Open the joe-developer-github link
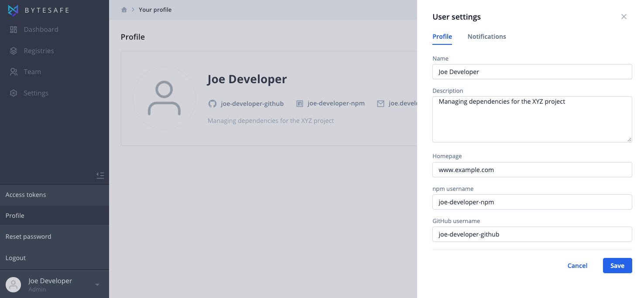 (x=252, y=104)
